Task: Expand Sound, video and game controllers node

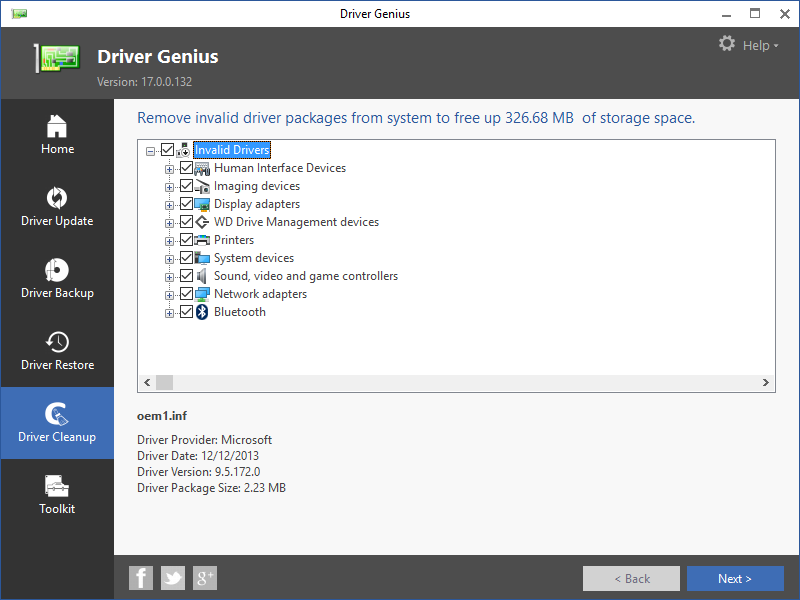Action: point(169,277)
